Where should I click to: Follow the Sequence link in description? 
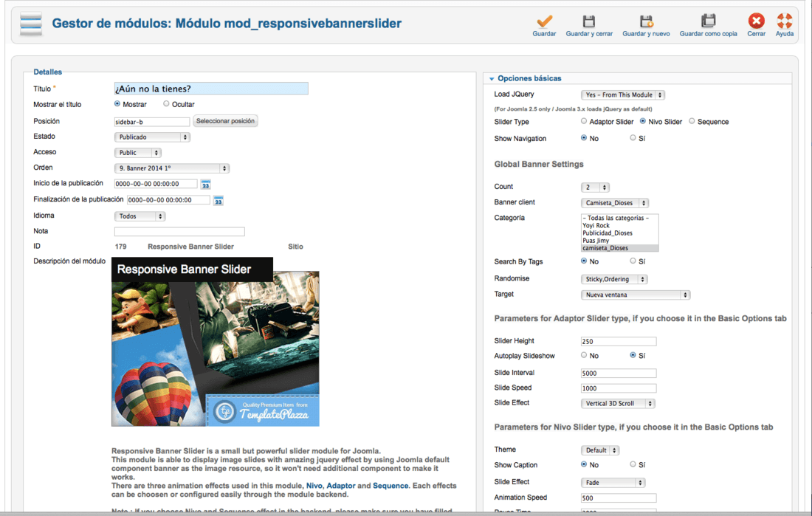tap(390, 486)
